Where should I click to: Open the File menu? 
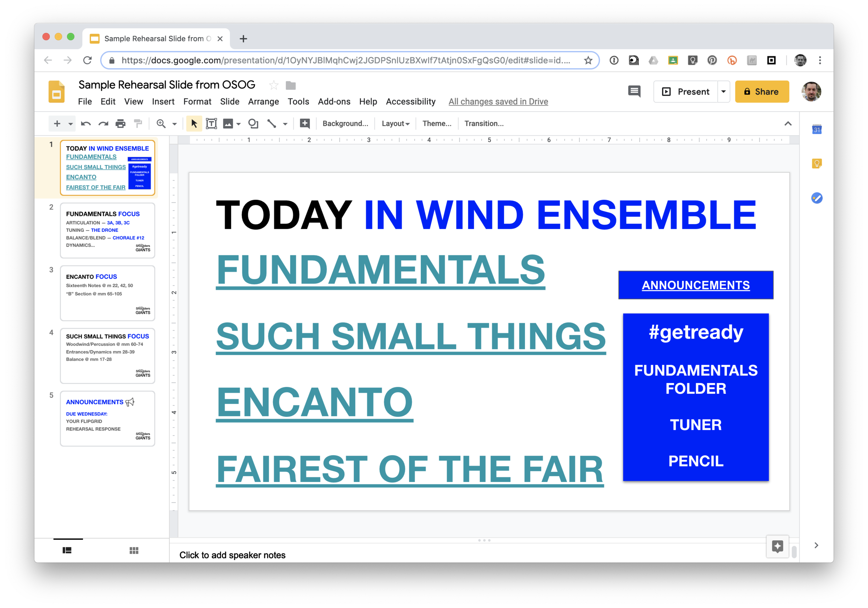(x=85, y=102)
